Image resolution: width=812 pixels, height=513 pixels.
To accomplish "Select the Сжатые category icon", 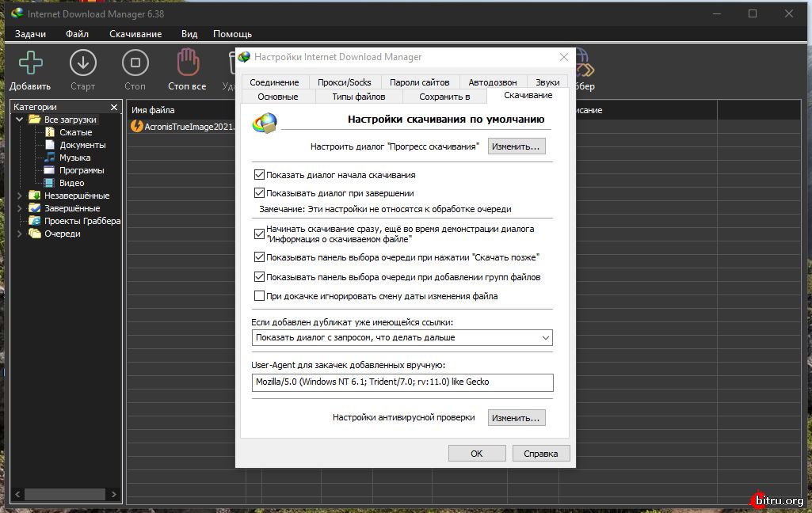I will click(x=50, y=132).
